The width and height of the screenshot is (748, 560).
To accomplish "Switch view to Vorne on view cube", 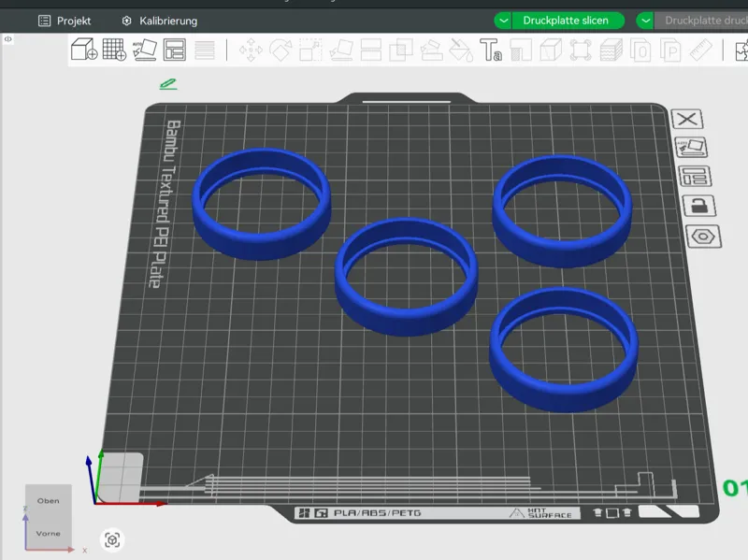I will [x=49, y=533].
